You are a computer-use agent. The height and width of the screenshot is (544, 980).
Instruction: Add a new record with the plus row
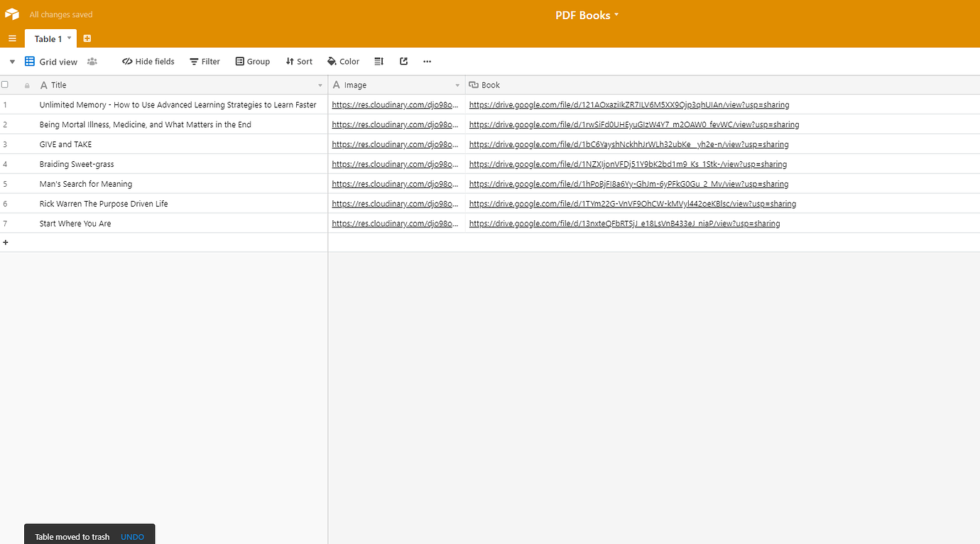(6, 242)
